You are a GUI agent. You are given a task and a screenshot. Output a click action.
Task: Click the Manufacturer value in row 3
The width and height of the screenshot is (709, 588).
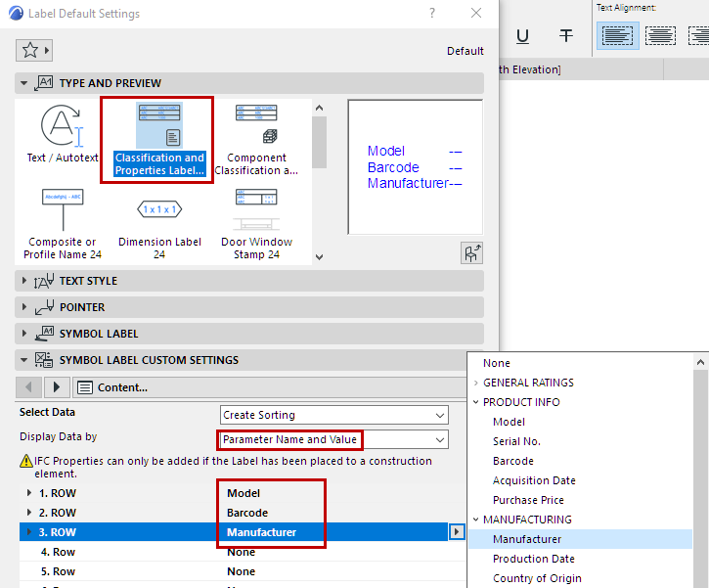(261, 532)
